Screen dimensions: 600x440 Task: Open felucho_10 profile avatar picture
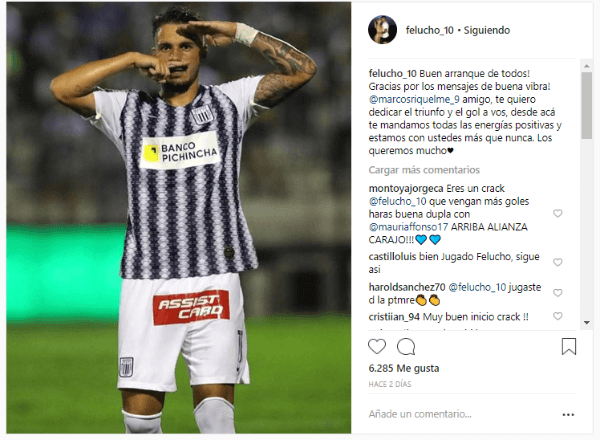[382, 30]
